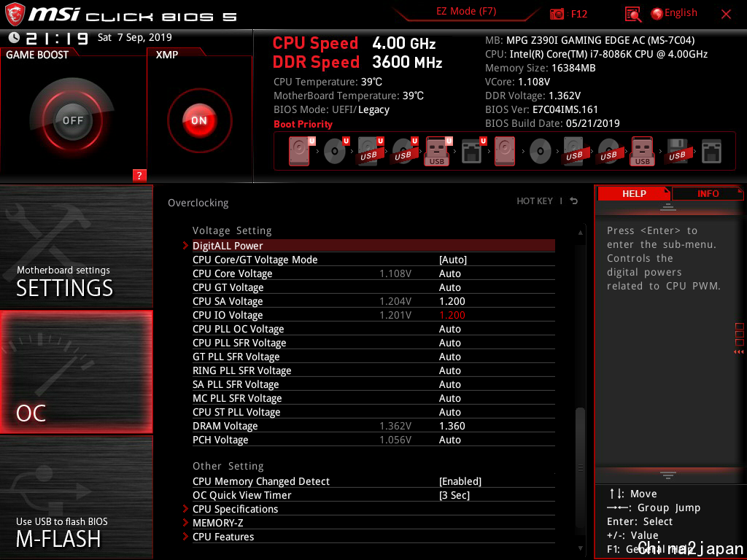Screen dimensions: 747x560
Task: Click the camera screenshot icon next to F12
Action: 557,14
